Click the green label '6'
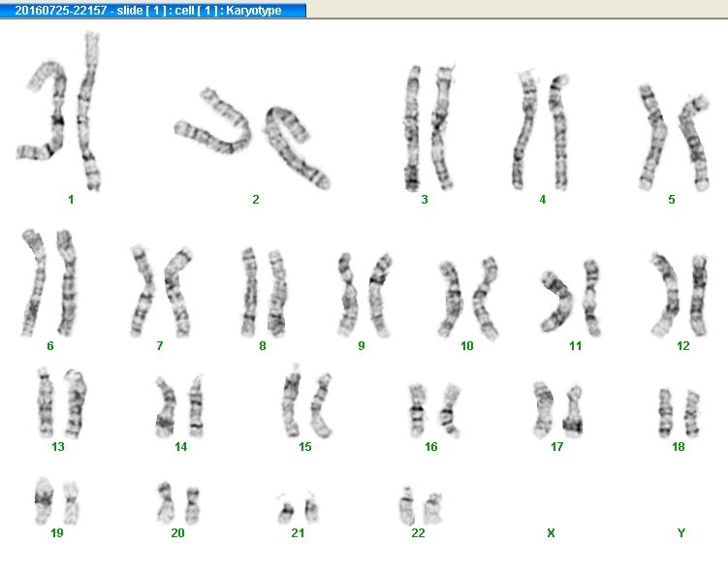The width and height of the screenshot is (728, 577). coord(50,346)
